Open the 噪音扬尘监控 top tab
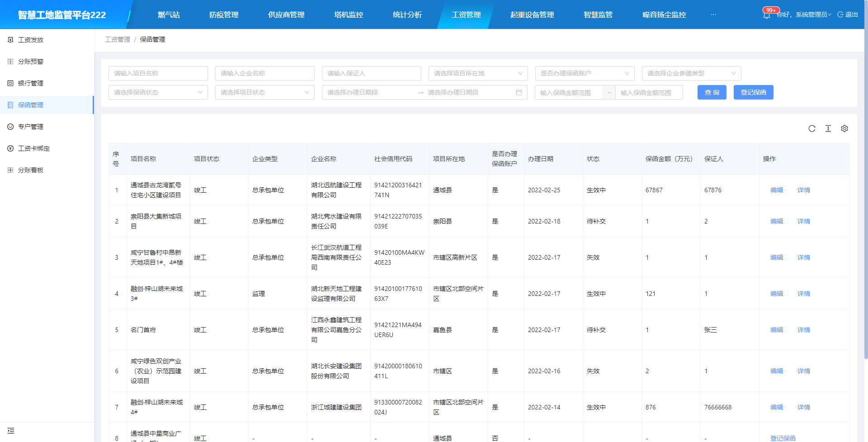This screenshot has width=868, height=442. [x=664, y=14]
